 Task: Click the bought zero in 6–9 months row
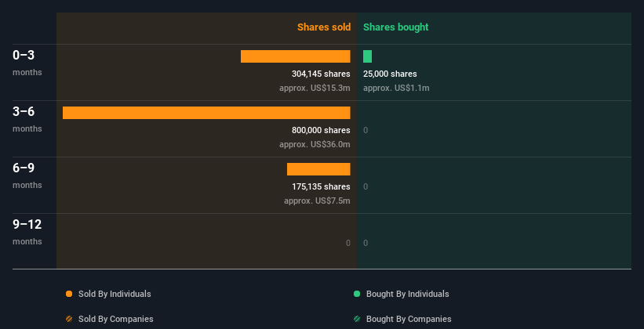click(x=366, y=186)
